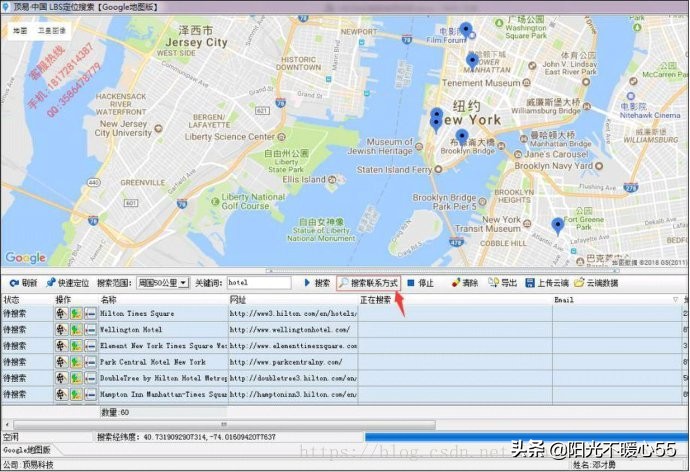Open 云端数据 cloud data folder icon
The height and width of the screenshot is (472, 690).
click(579, 282)
